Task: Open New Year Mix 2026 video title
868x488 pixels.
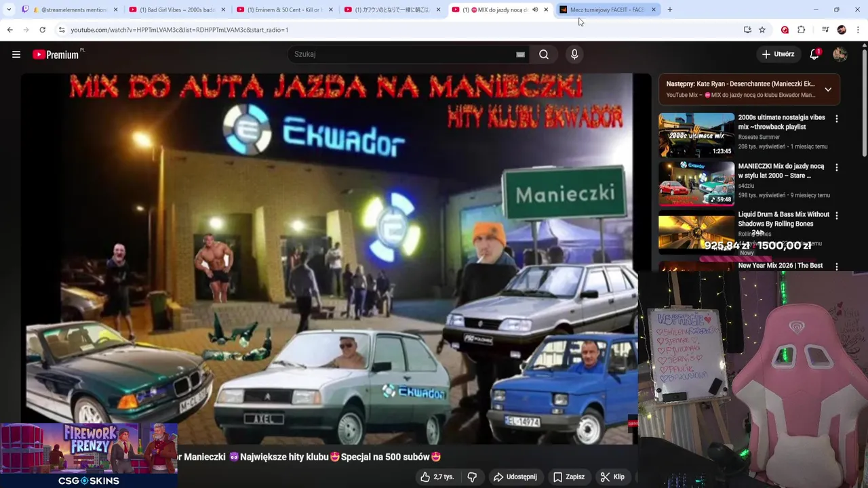Action: (781, 266)
